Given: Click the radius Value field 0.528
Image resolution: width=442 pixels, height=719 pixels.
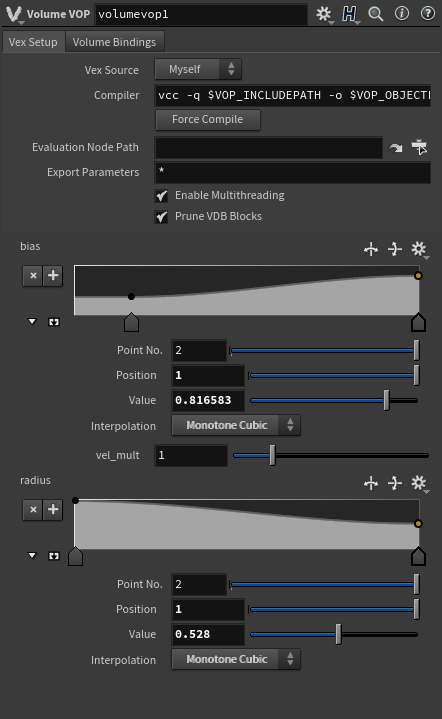Looking at the screenshot, I should [x=208, y=634].
